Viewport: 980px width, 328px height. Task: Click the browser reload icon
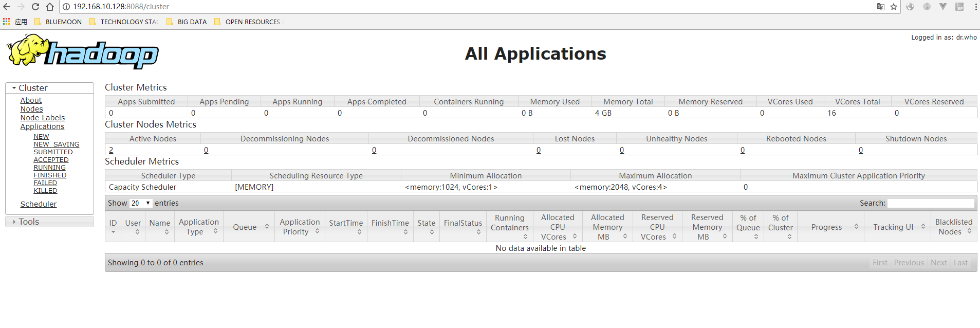coord(35,7)
